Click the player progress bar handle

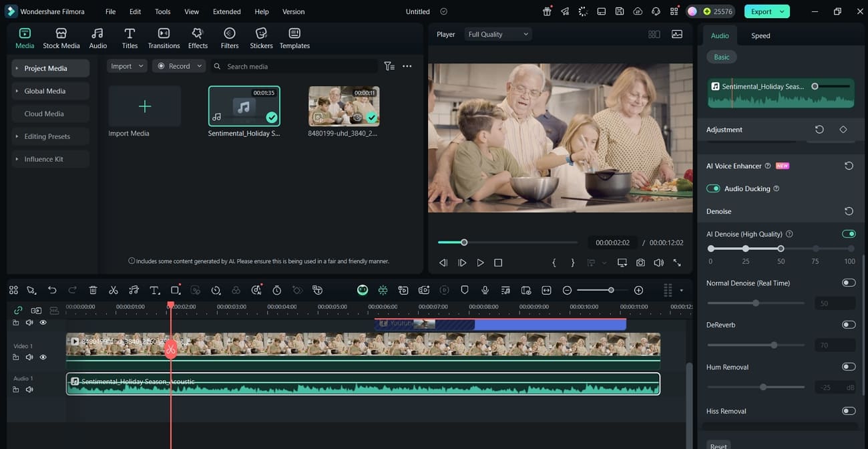(464, 242)
